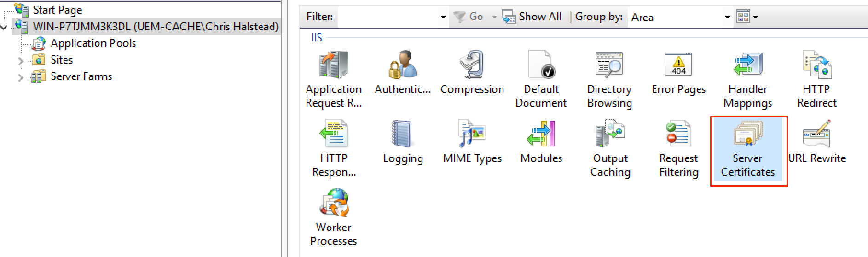Open Application Request Routing feature
Viewport: 868px width, 257px height.
(333, 80)
